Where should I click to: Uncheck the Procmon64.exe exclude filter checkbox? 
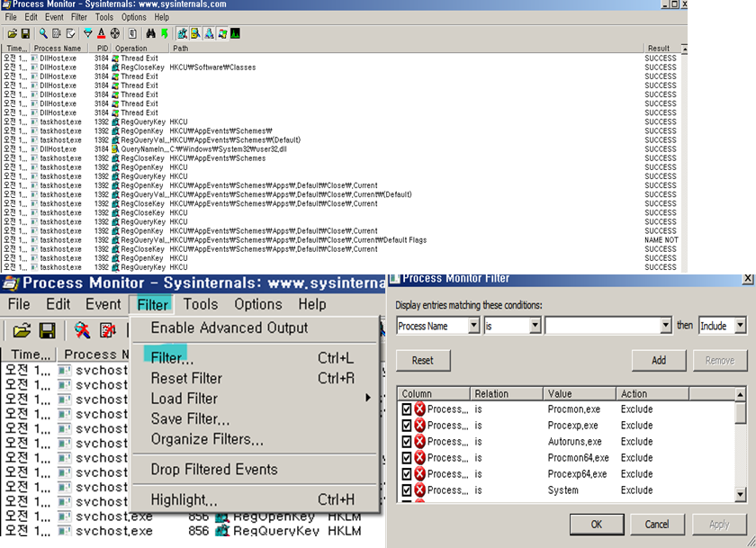pos(407,458)
